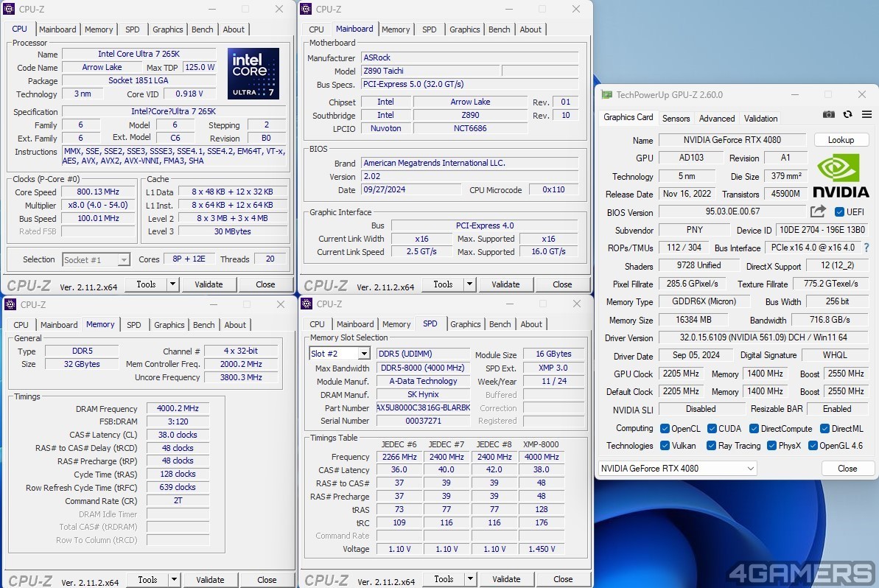Open the Tools dropdown arrow in SPD window

[x=470, y=579]
